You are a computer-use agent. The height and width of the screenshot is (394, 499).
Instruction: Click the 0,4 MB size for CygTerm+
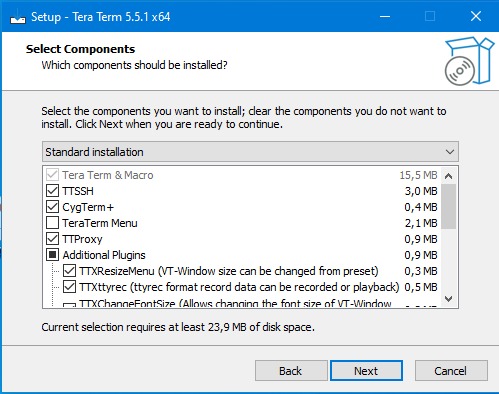click(421, 207)
